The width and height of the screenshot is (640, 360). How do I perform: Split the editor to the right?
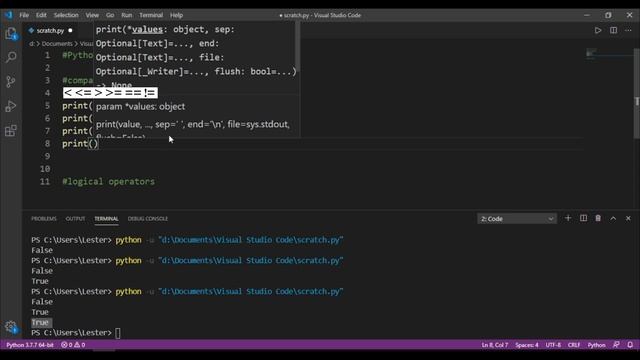click(x=613, y=30)
